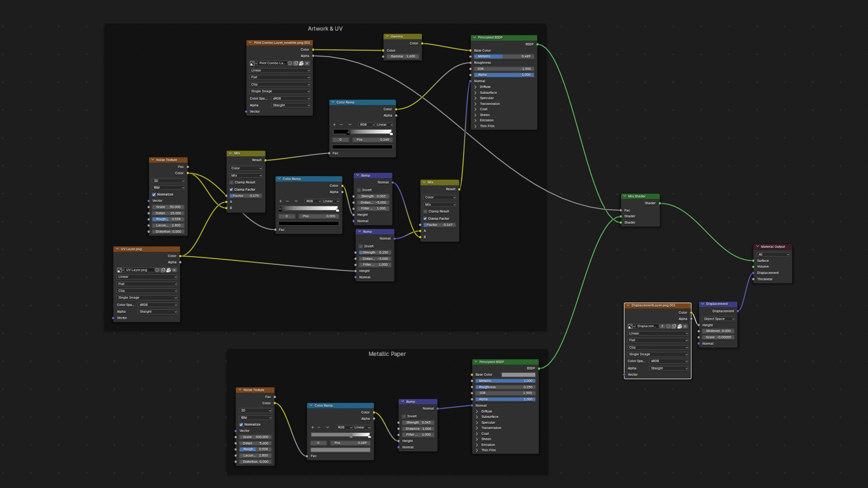Viewport: 868px width, 488px height.
Task: Click fake user shield on Print Combo image
Action: click(x=290, y=63)
